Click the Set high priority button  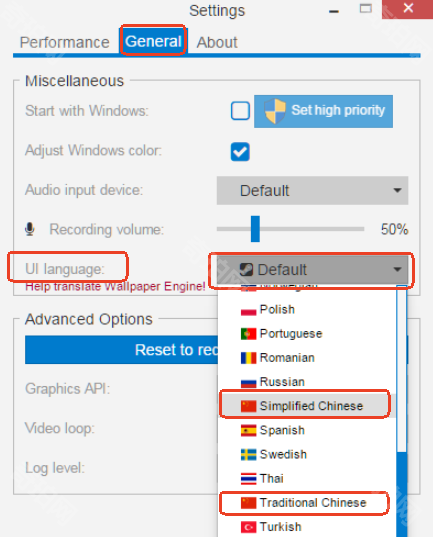click(323, 111)
